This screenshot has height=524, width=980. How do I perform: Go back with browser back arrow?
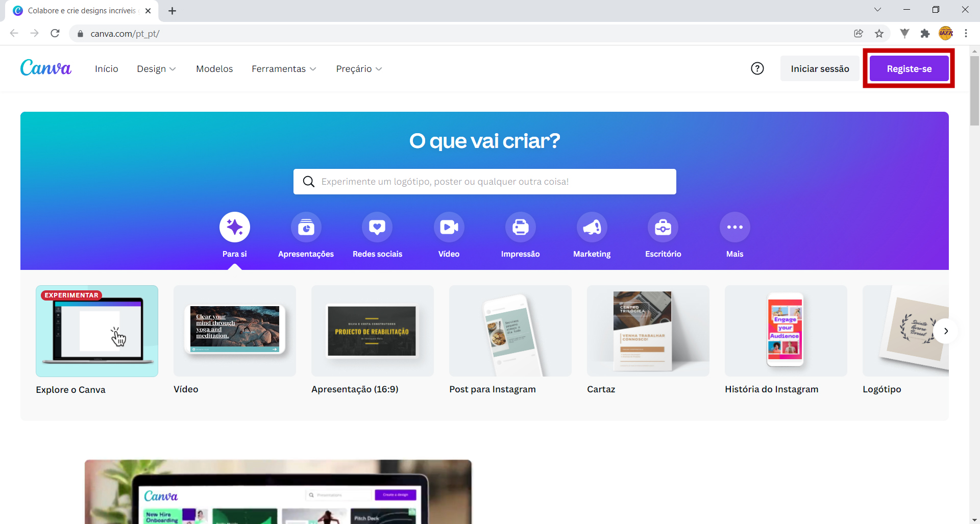coord(14,33)
